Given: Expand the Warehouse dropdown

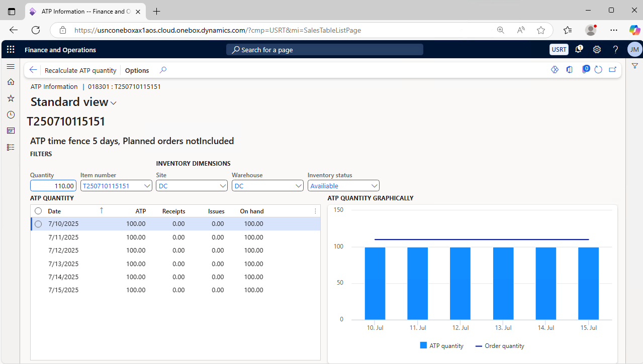Looking at the screenshot, I should coord(299,186).
